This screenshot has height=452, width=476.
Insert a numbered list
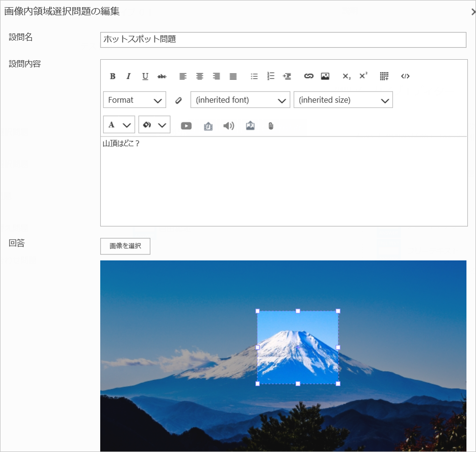coord(271,76)
